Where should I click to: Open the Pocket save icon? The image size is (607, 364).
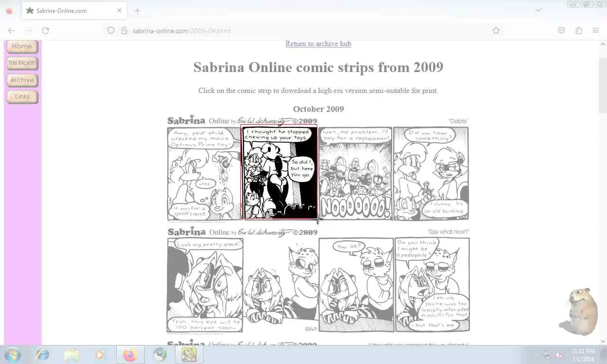561,30
